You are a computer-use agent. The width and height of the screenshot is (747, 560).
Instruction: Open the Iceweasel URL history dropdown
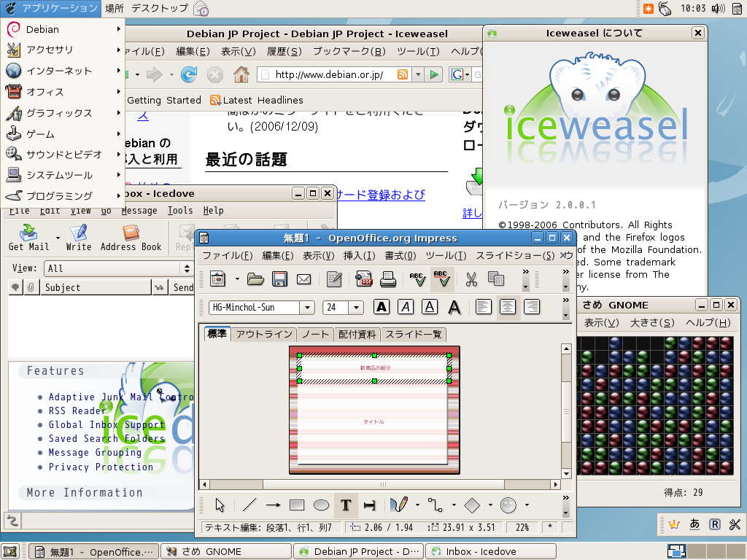click(418, 74)
